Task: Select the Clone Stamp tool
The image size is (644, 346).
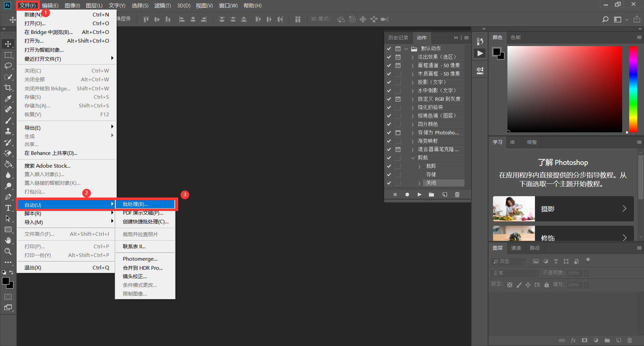Action: click(8, 131)
